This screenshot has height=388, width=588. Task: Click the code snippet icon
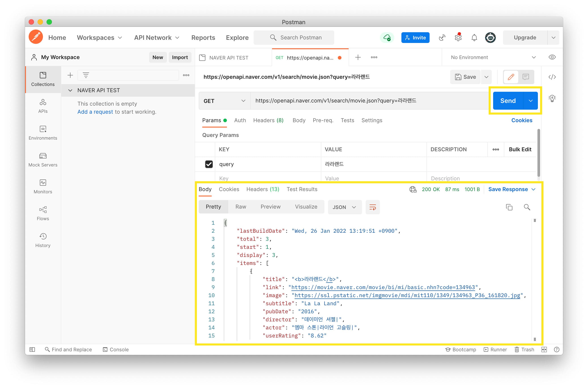click(552, 77)
